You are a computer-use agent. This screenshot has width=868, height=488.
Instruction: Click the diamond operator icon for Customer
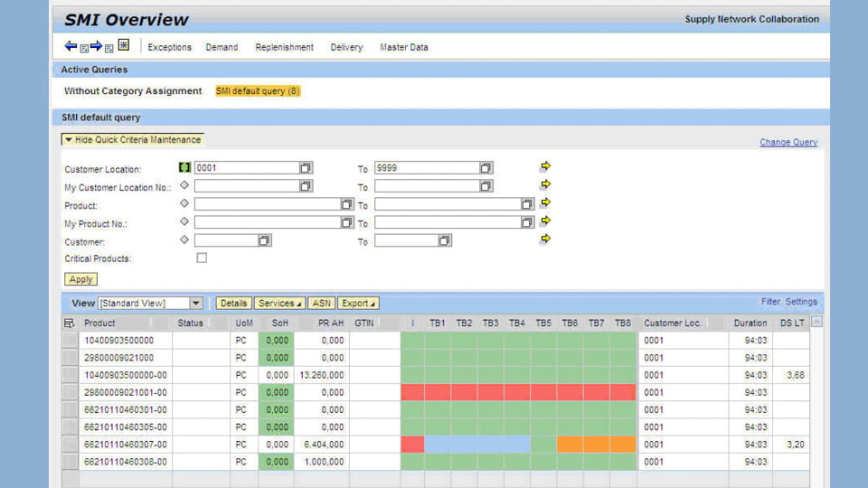click(x=184, y=240)
